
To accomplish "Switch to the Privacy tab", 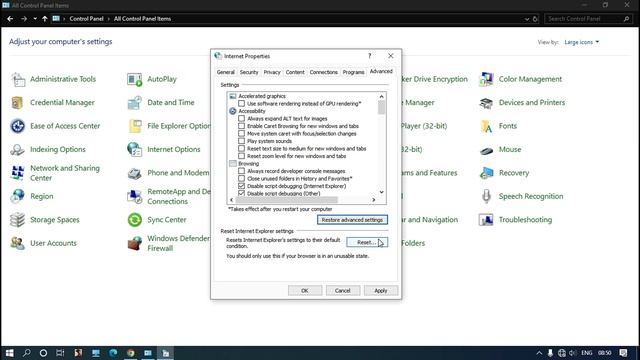I will click(x=272, y=72).
